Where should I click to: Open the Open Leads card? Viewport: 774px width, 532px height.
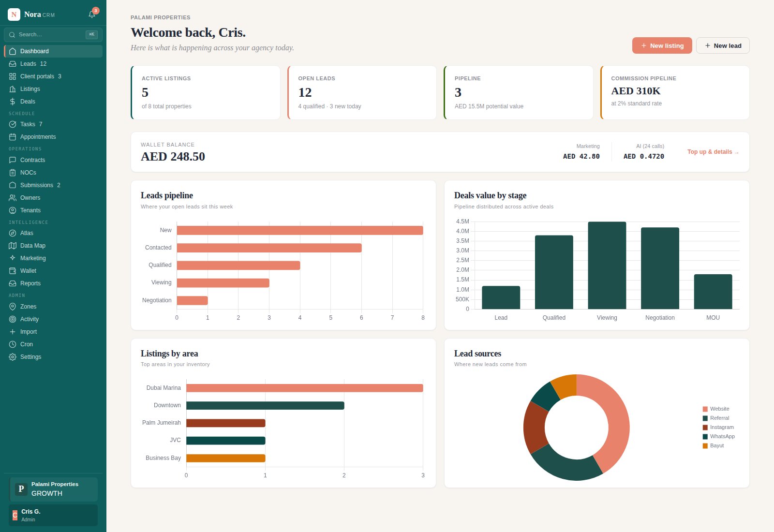[x=362, y=92]
